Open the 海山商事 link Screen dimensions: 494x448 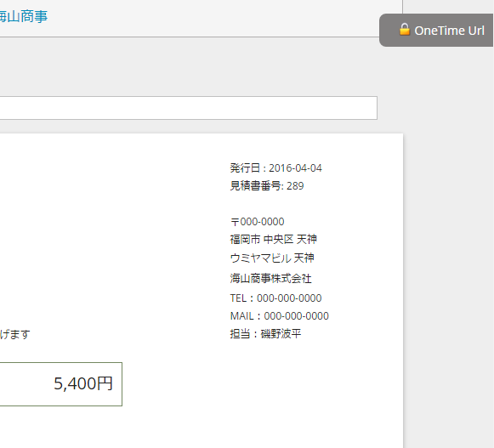point(23,16)
